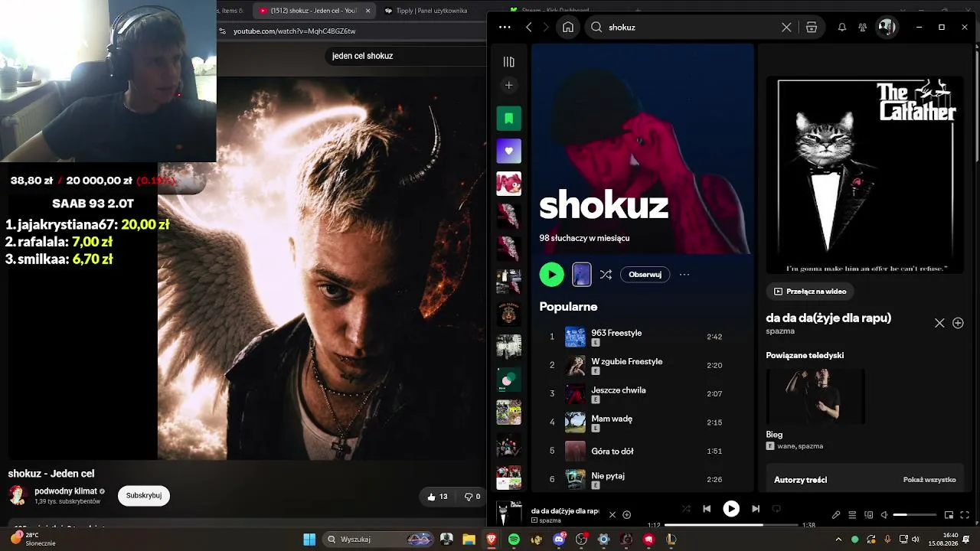Open the purple album preview next to play button

click(x=582, y=274)
